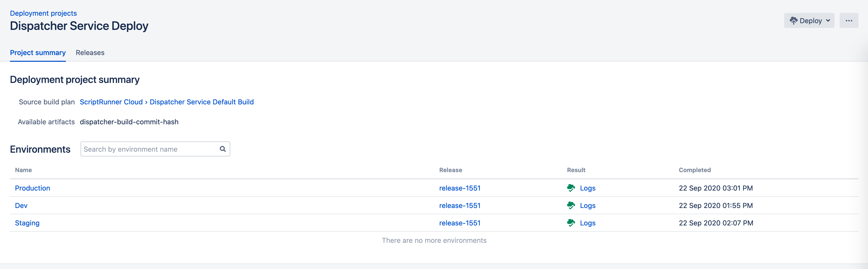The height and width of the screenshot is (269, 868).
Task: View Logs for Production deployment
Action: (x=587, y=188)
